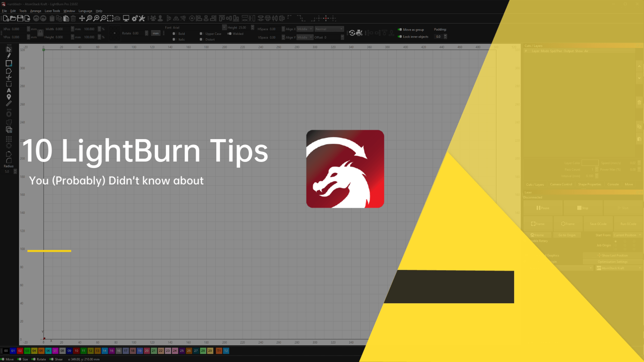Select the Create Text tool
644x362 pixels.
coord(9,90)
